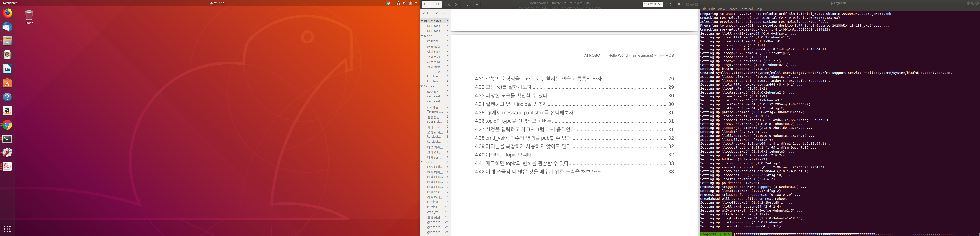Screen dimensions: 980x236
Task: Open the Trash desktop icon
Action: click(x=29, y=17)
